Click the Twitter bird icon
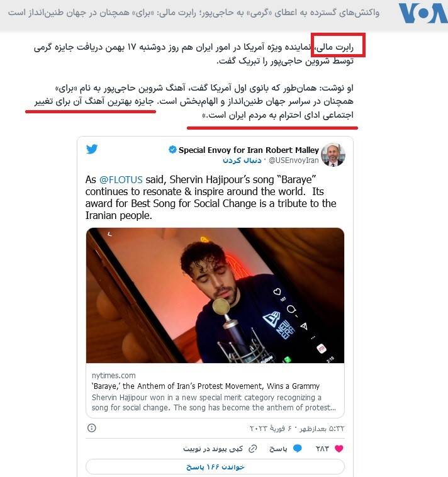The width and height of the screenshot is (448, 477). [92, 149]
